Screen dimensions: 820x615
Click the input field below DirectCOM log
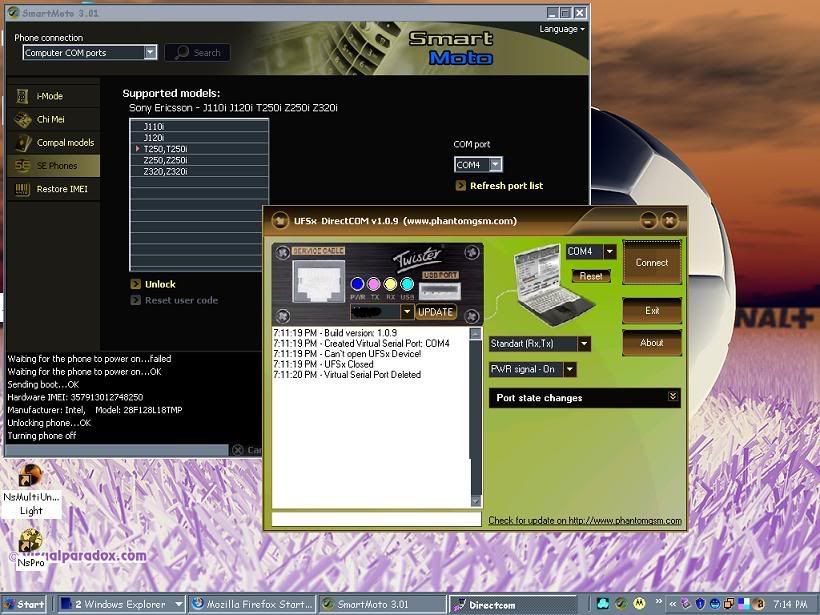(376, 519)
